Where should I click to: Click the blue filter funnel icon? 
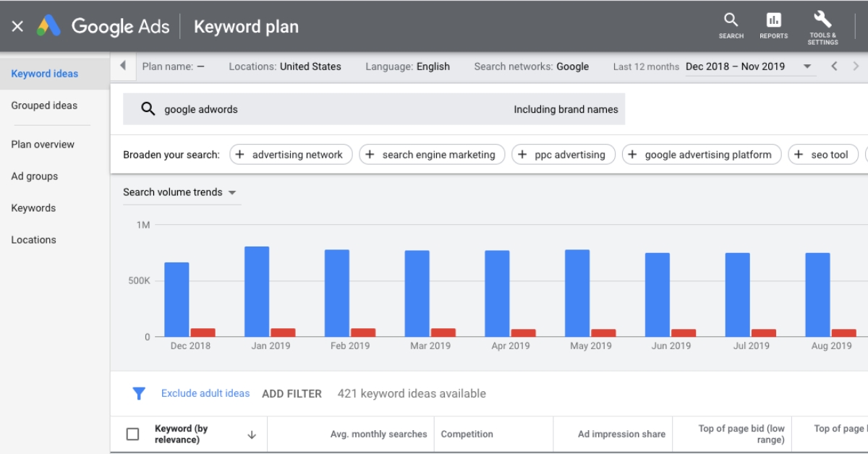pyautogui.click(x=139, y=393)
